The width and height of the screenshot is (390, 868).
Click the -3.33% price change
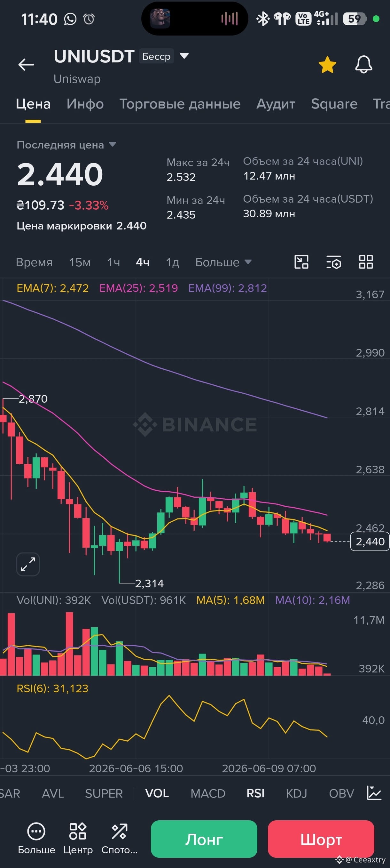pyautogui.click(x=89, y=205)
